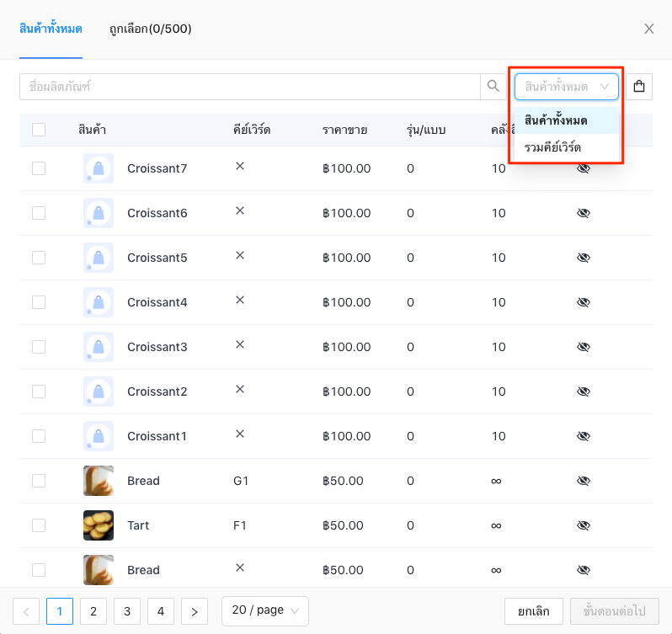Image resolution: width=672 pixels, height=634 pixels.
Task: Focus the ชื่อผลิตภัณฑ์ search field
Action: tap(250, 87)
